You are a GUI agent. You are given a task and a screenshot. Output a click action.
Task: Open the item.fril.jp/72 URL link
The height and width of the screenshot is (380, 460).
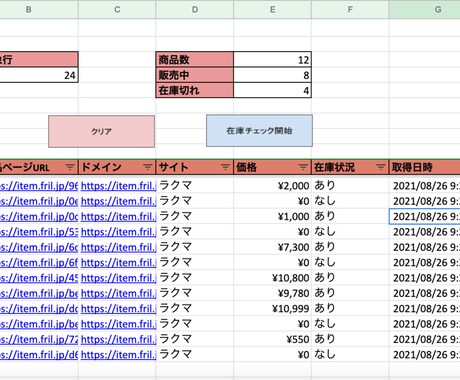[39, 339]
